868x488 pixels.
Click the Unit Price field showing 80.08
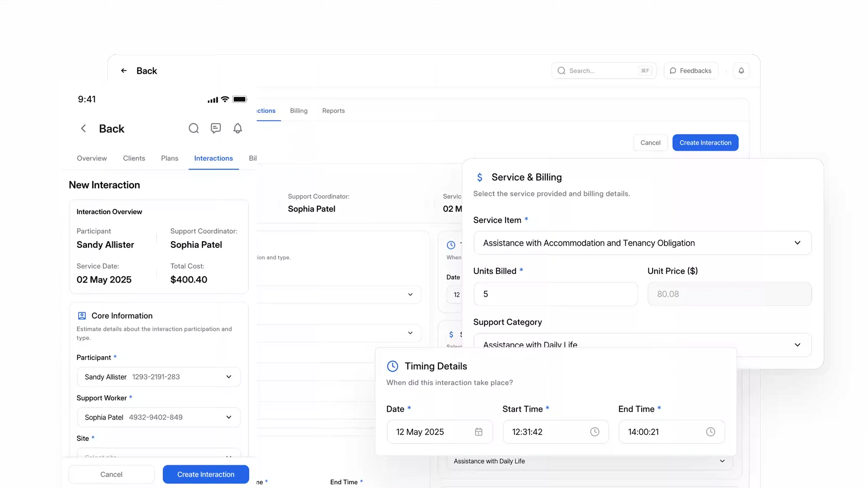730,294
